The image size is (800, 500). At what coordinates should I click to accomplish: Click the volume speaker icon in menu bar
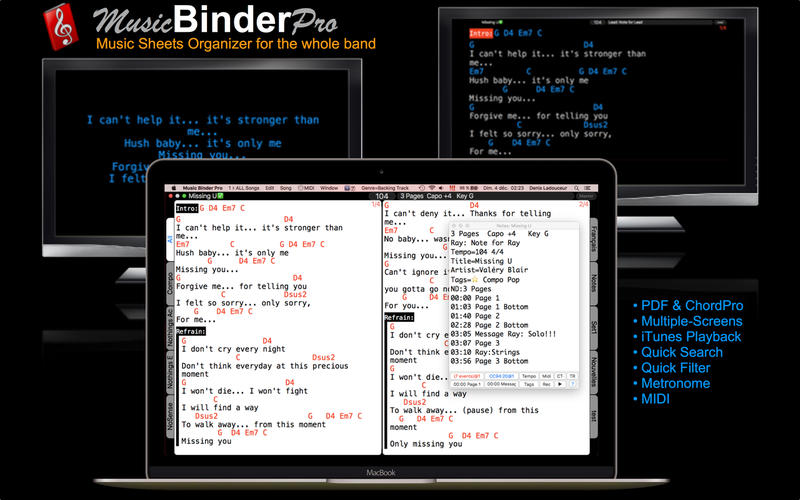(441, 188)
